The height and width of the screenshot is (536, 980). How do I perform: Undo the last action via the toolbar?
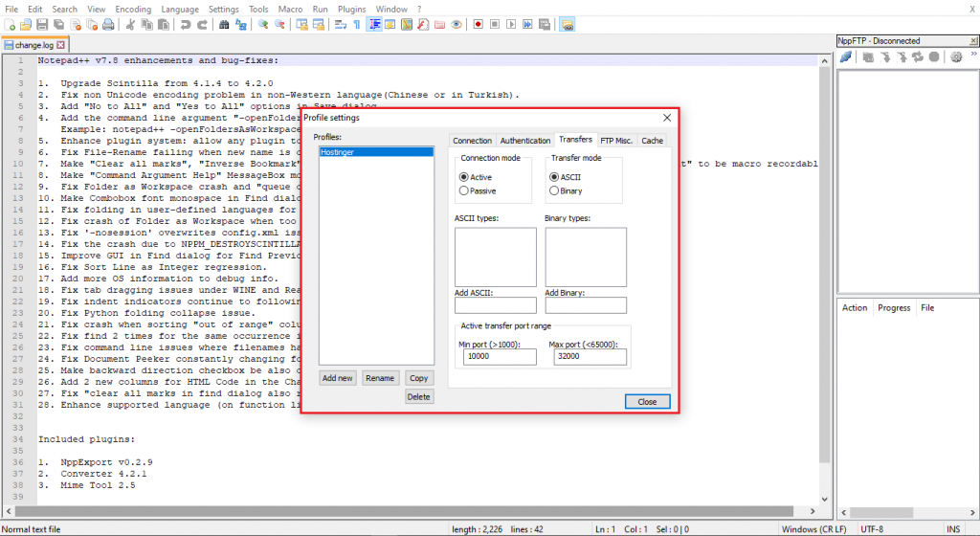(x=185, y=24)
